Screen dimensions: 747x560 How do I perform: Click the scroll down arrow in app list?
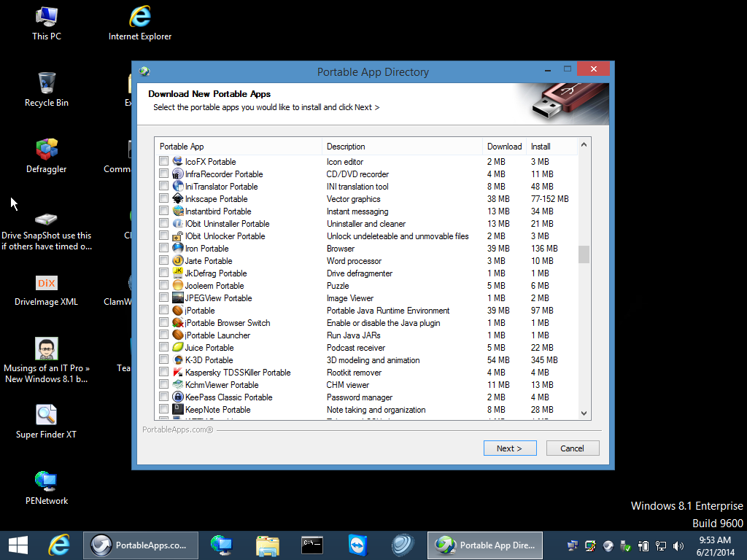tap(584, 413)
